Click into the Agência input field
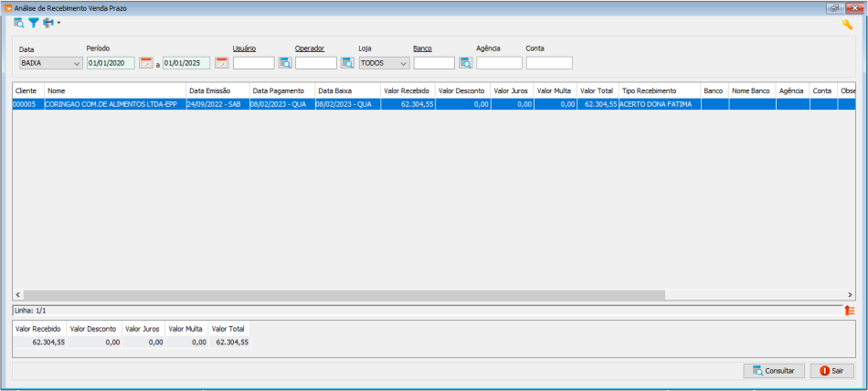The width and height of the screenshot is (868, 391). point(499,63)
